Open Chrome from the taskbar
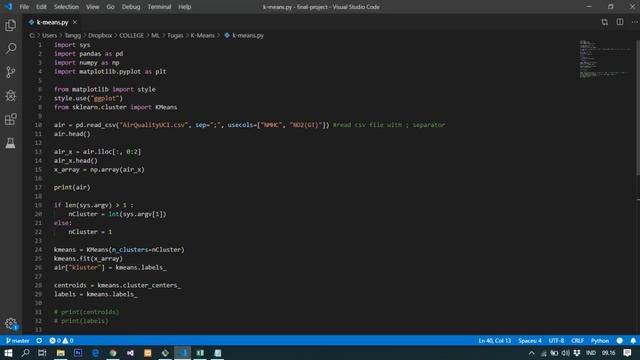Screen dimensions: 640x360 click(113, 353)
